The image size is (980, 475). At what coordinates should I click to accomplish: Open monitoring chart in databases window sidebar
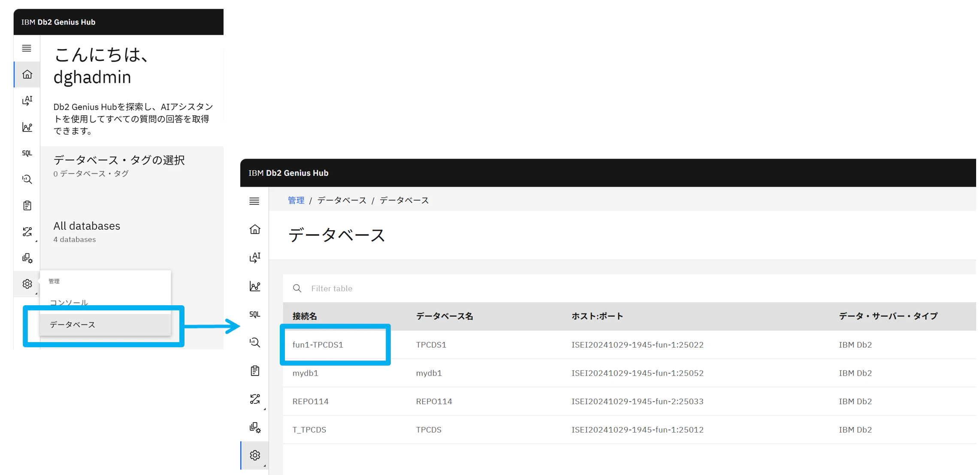[x=255, y=286]
